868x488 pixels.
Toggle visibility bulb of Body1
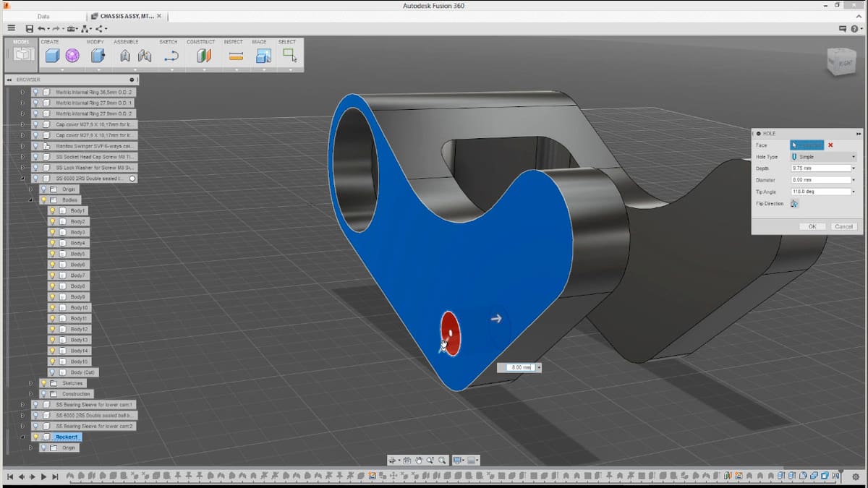click(53, 210)
